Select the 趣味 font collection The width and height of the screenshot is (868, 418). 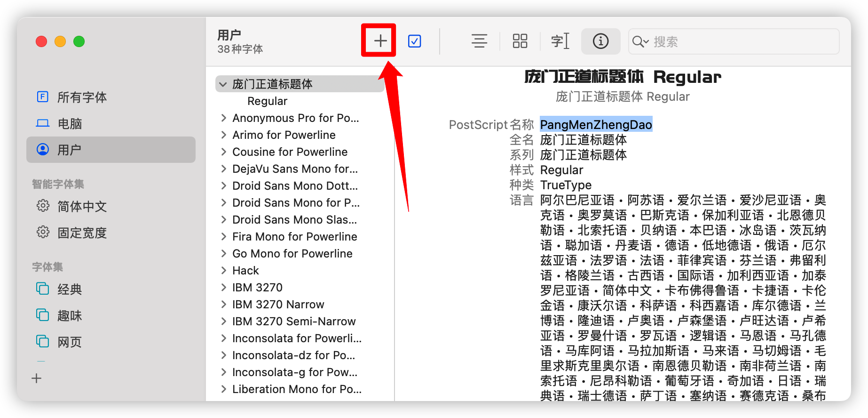point(70,316)
